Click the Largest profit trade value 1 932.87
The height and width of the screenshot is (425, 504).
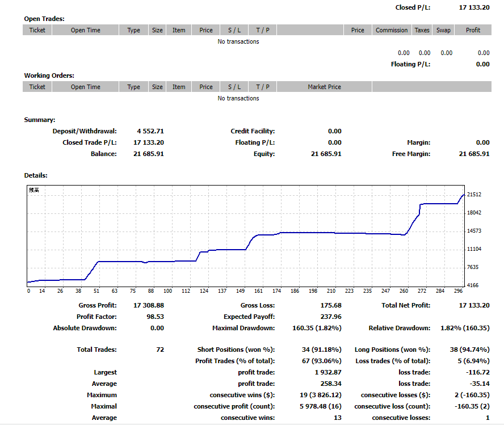[327, 372]
